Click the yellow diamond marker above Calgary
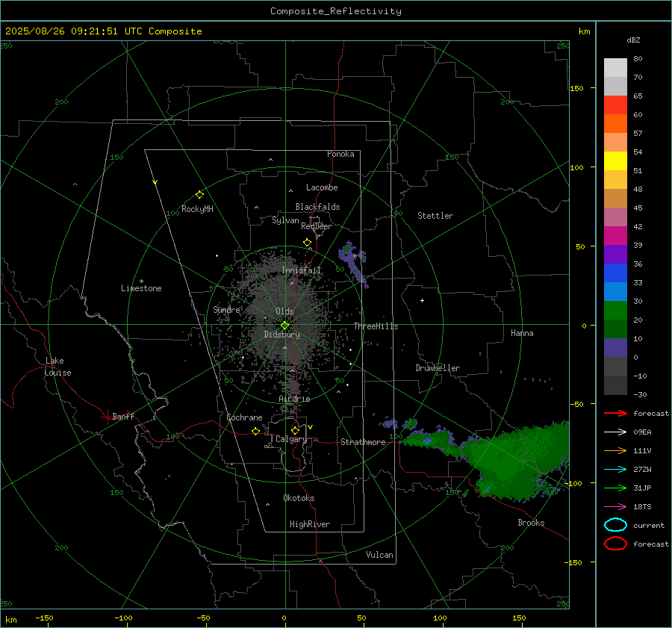672x628 pixels. [x=295, y=430]
